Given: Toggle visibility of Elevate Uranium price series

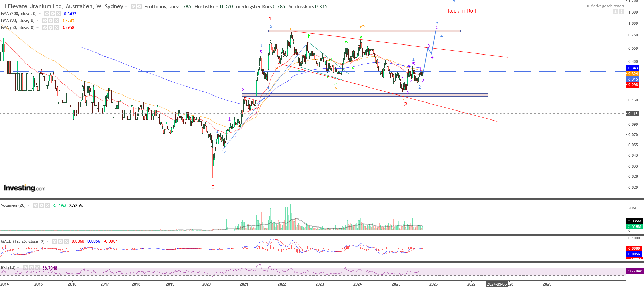Looking at the screenshot, I should (x=133, y=6).
